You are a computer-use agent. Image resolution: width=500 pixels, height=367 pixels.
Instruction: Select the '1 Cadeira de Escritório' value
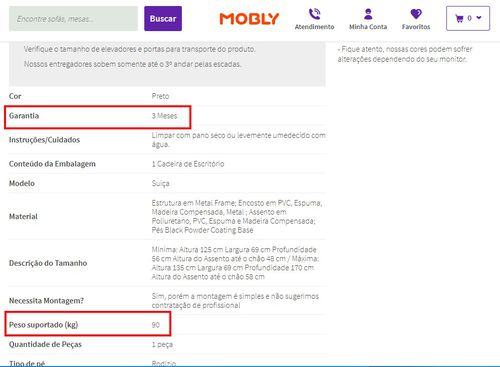pos(188,164)
